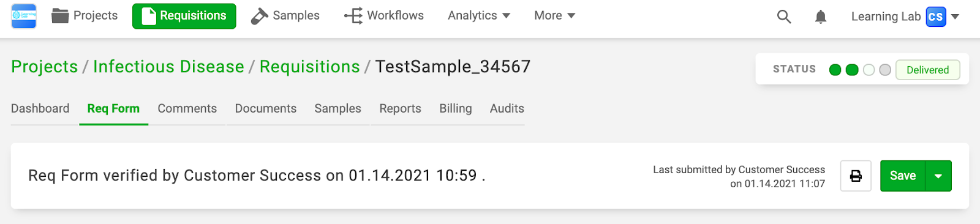Click the Samples dropper icon
Viewport: 980px width, 224px height.
pos(260,16)
